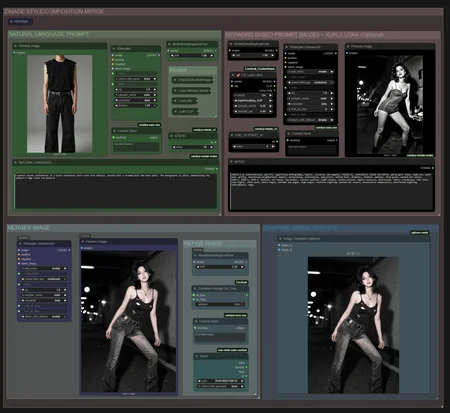Toggle the boolean switch in Combine Prompts node
The width and height of the screenshot is (450, 413).
coord(220,304)
